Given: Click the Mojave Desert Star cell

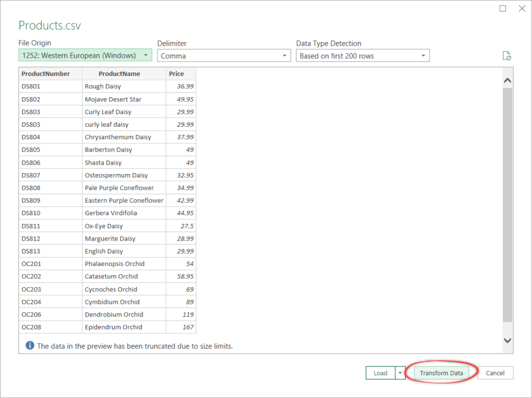Looking at the screenshot, I should coord(124,99).
